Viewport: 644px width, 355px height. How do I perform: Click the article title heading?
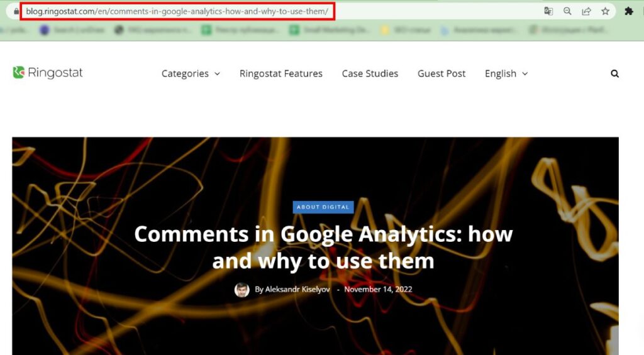323,247
